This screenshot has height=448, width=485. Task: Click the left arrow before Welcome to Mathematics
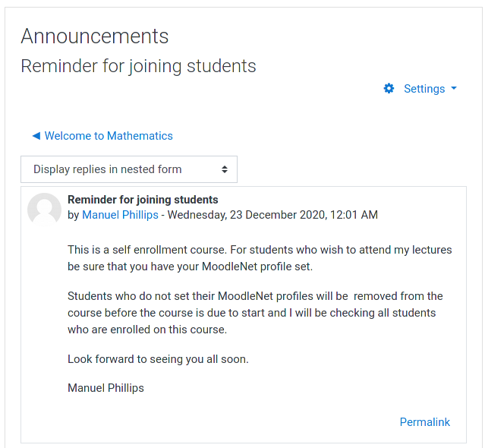(36, 136)
